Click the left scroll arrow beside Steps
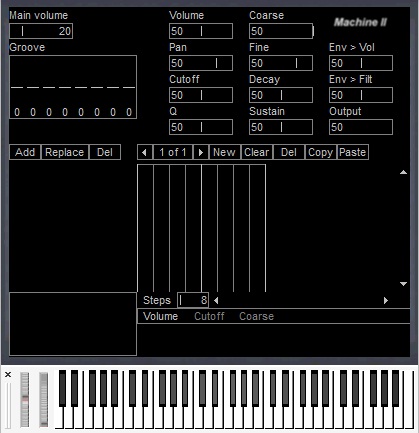419x433 pixels. 216,300
